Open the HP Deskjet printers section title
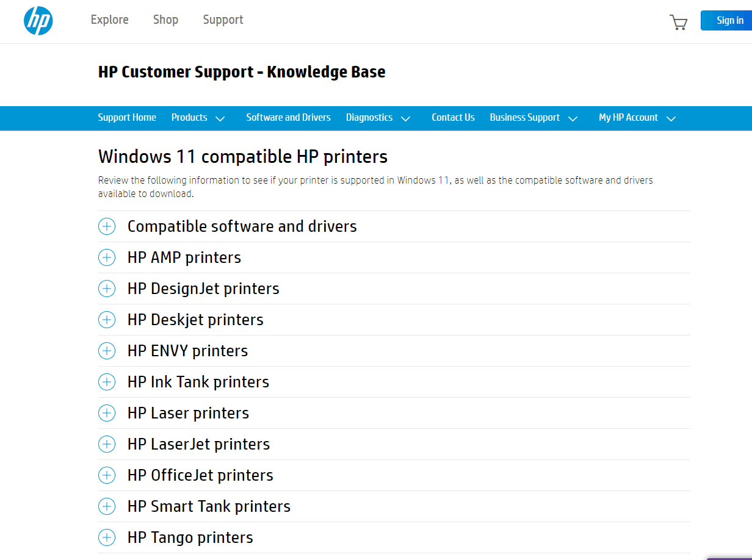The width and height of the screenshot is (752, 560). (195, 320)
